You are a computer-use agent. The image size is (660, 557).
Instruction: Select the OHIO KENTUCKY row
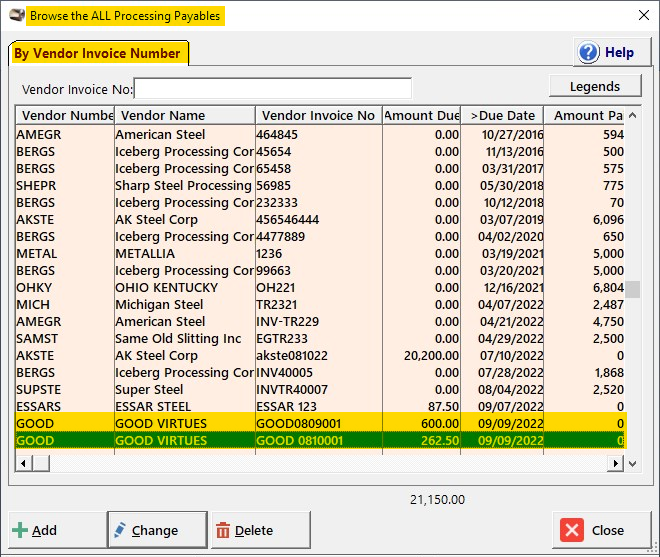(x=320, y=288)
